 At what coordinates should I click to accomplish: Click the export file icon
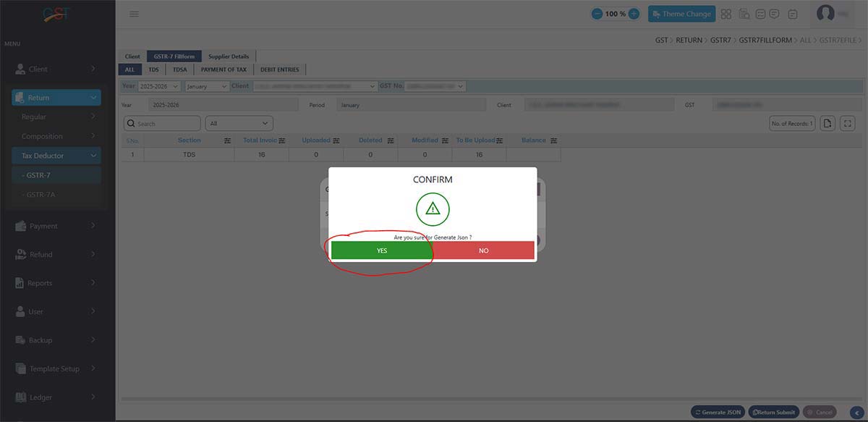[828, 124]
